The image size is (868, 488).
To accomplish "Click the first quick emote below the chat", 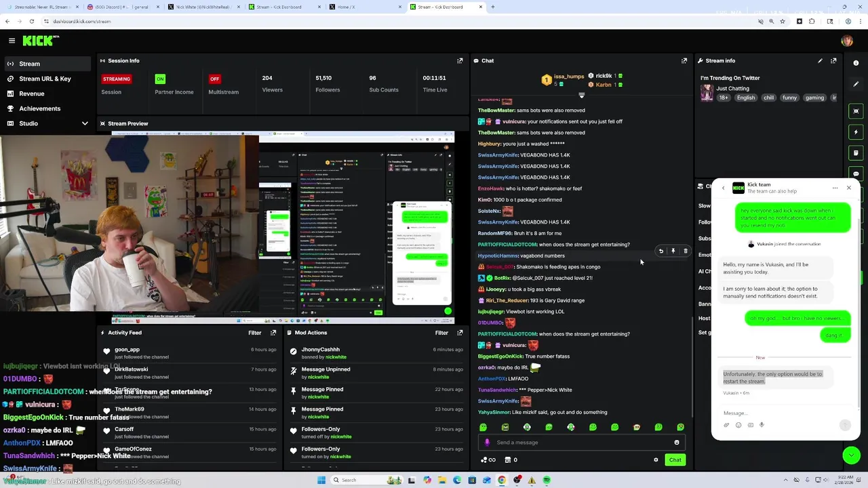I will tap(484, 427).
